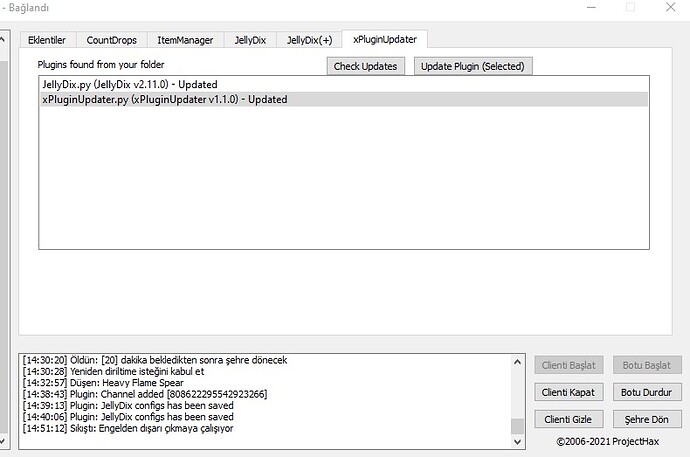Screen dimensions: 690x457
Task: Open the CountDrops tab
Action: coord(111,40)
